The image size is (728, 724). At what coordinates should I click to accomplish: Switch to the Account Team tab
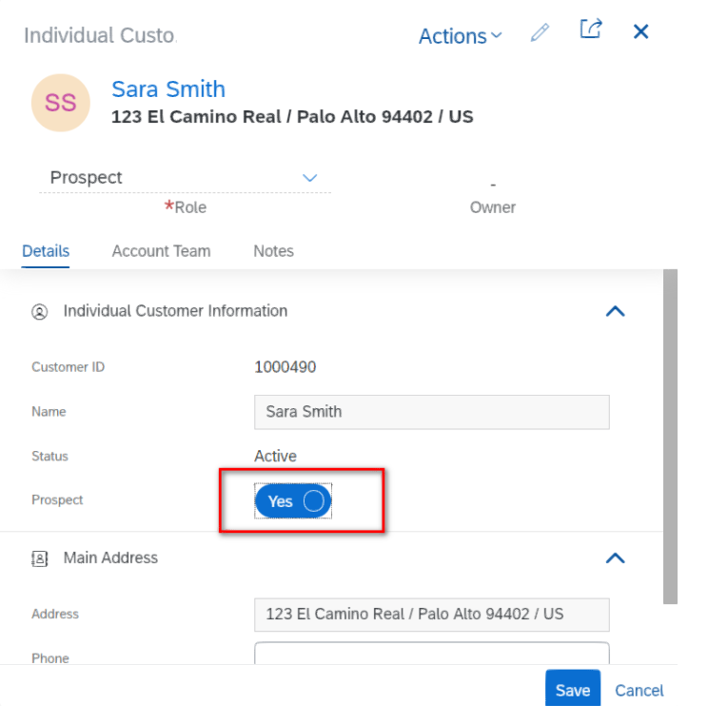[x=161, y=251]
